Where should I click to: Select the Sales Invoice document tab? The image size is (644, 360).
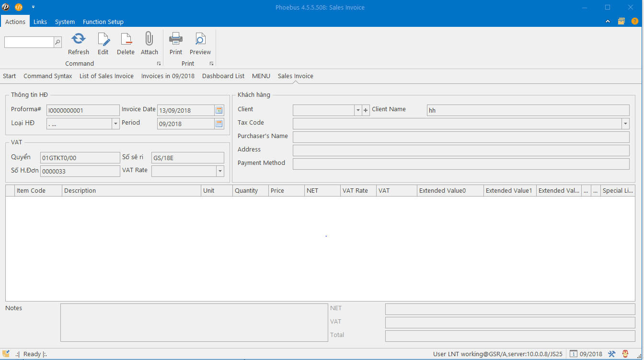(296, 76)
